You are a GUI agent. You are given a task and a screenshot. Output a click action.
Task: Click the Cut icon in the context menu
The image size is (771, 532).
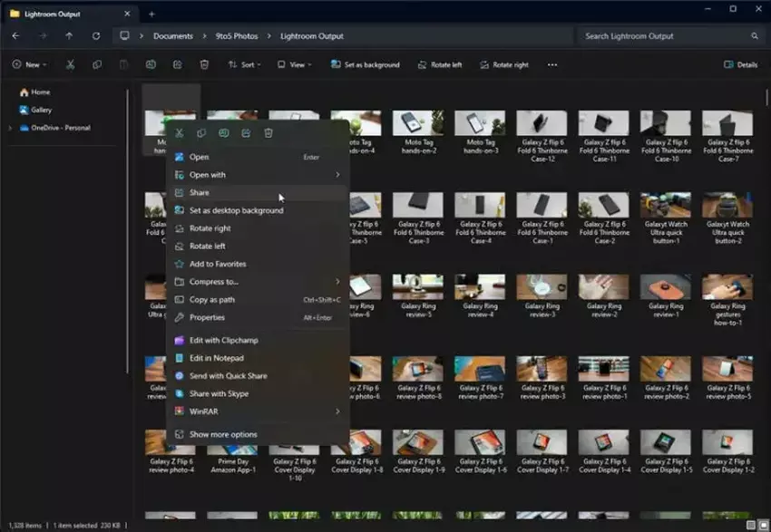[179, 133]
